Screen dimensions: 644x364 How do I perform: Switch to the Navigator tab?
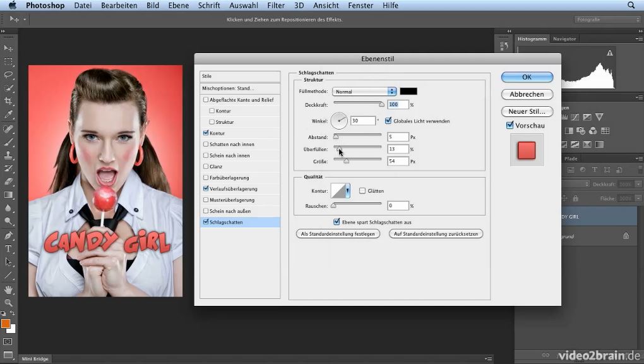point(564,39)
